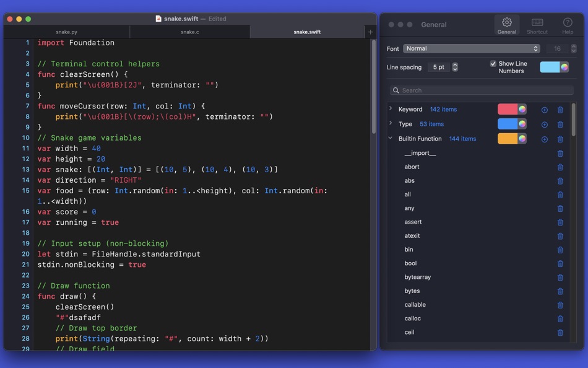Screen dimensions: 588x368
Task: Click the '144 items' count text
Action: (462, 139)
